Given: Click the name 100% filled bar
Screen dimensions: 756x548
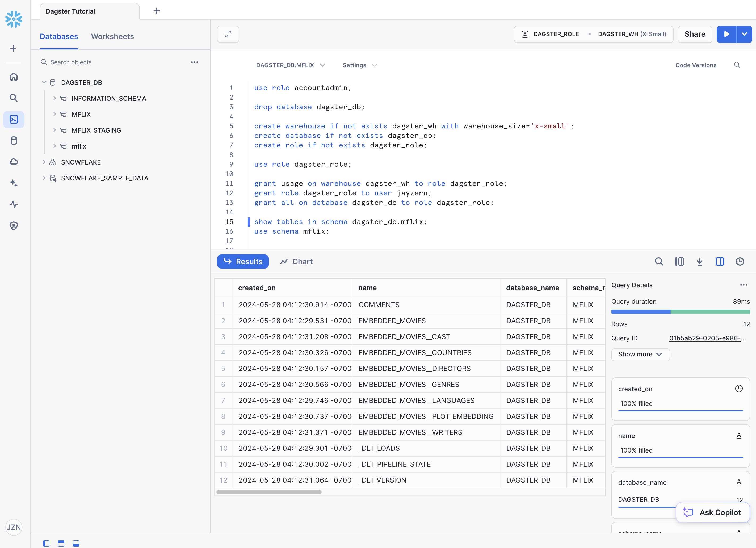Looking at the screenshot, I should (680, 457).
